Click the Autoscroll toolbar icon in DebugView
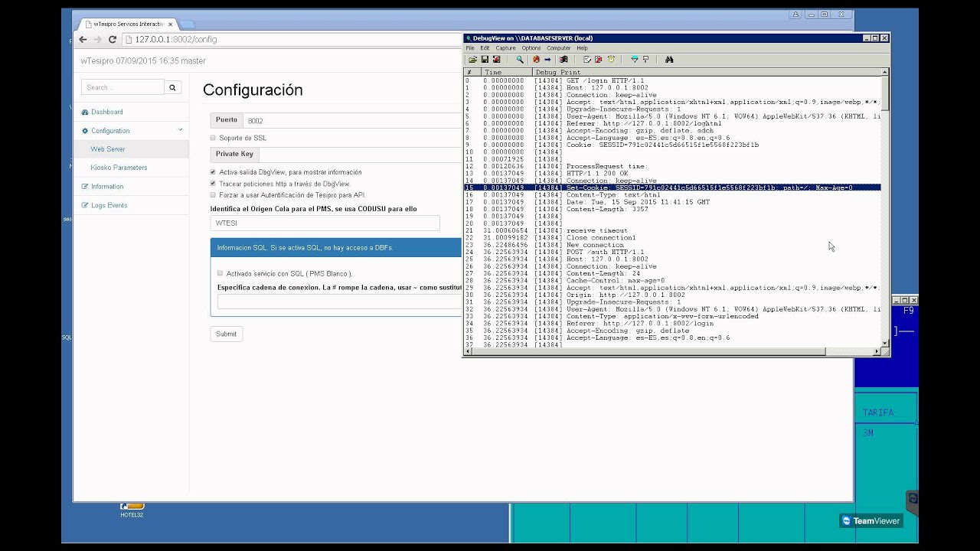Screen dimensions: 980x551 [587, 60]
